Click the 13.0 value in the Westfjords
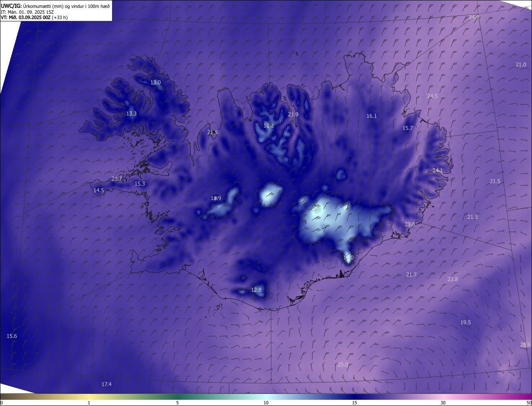 point(155,82)
